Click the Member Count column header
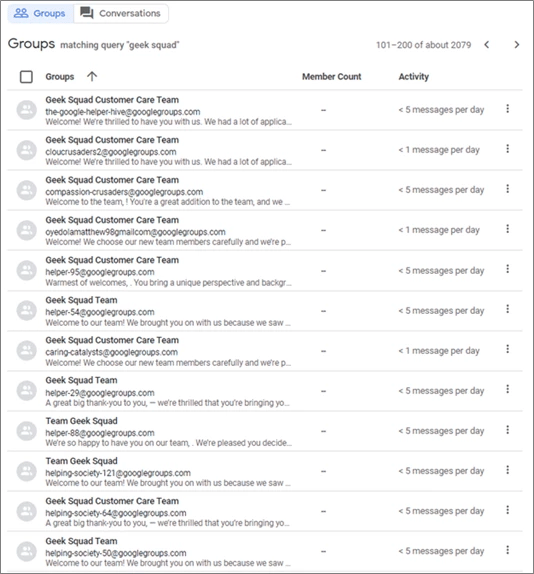 click(x=331, y=77)
